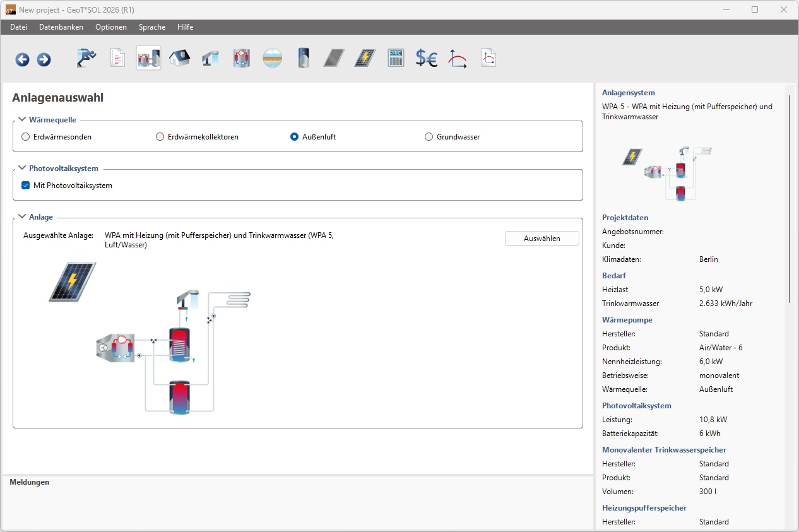Open the building (house) toolbar icon
799x532 pixels.
click(179, 58)
